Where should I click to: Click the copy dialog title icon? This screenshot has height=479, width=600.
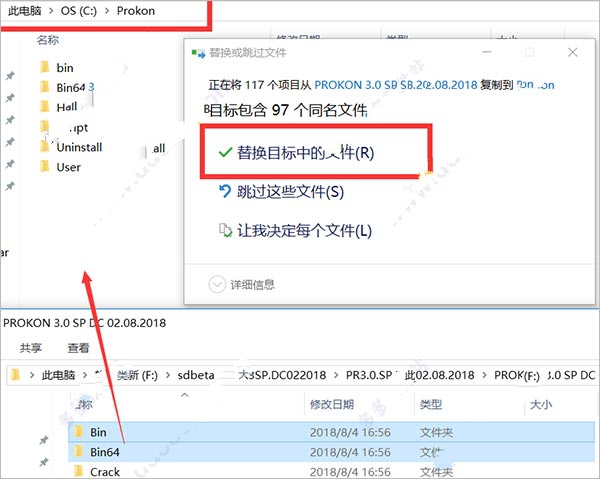click(x=199, y=53)
